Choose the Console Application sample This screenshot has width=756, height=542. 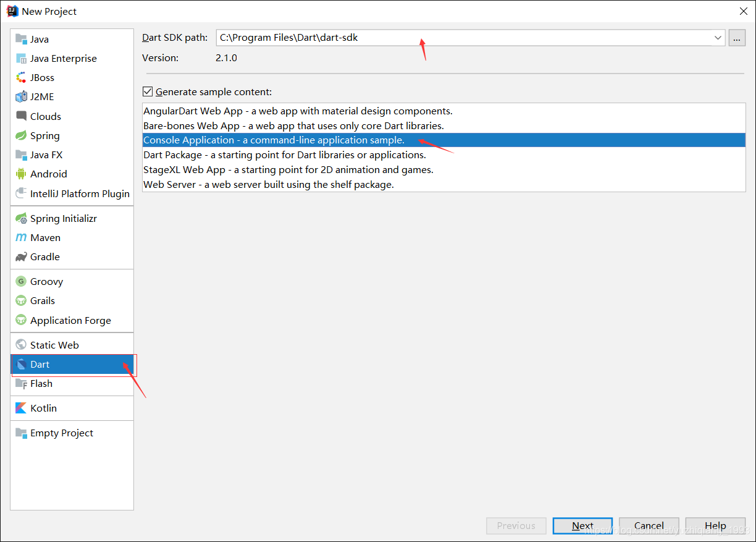(443, 140)
